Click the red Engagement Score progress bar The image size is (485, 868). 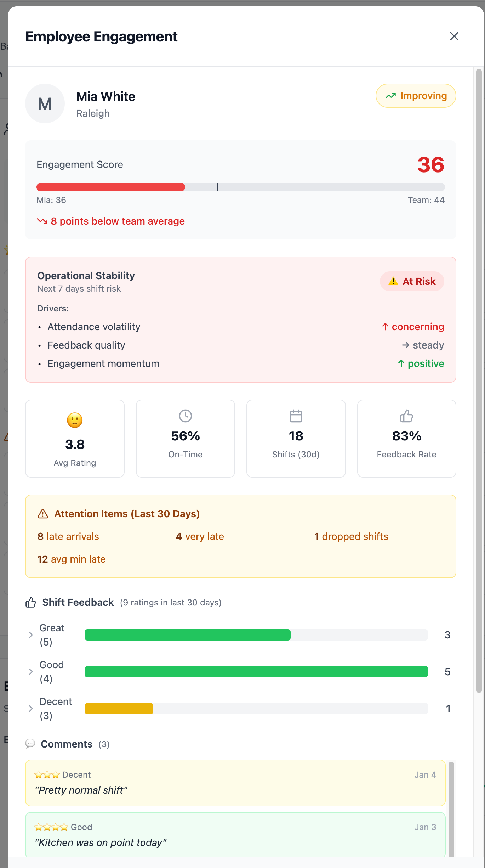pos(110,187)
